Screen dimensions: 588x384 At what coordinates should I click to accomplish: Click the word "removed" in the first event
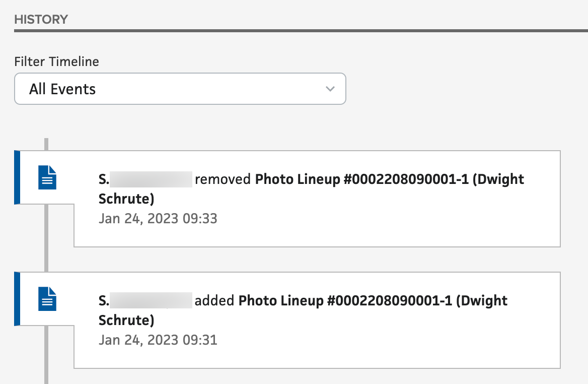click(223, 179)
